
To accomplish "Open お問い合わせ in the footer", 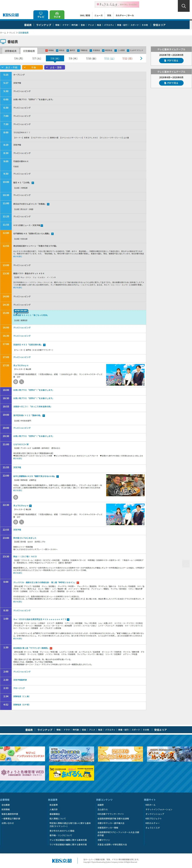I will click(8, 823).
